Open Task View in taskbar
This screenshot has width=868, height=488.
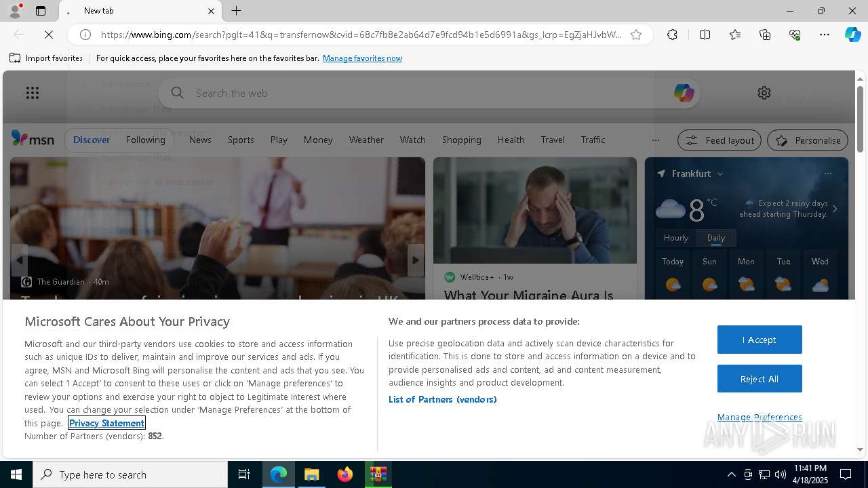coord(244,474)
